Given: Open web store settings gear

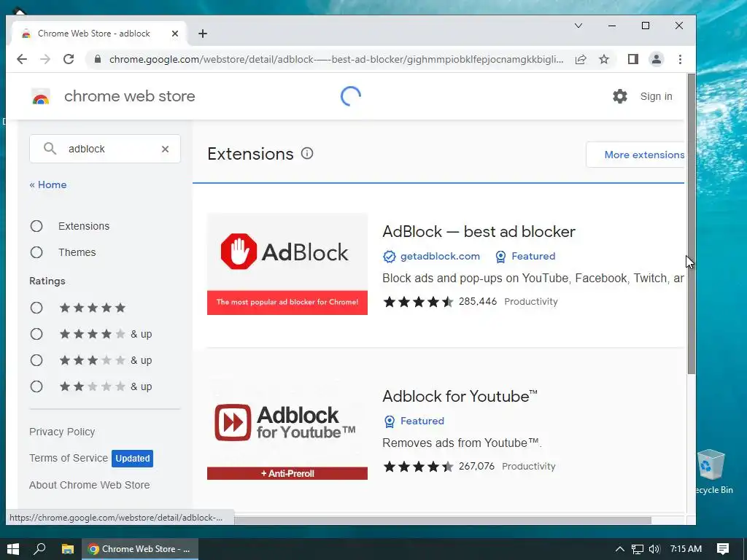Looking at the screenshot, I should coord(619,96).
